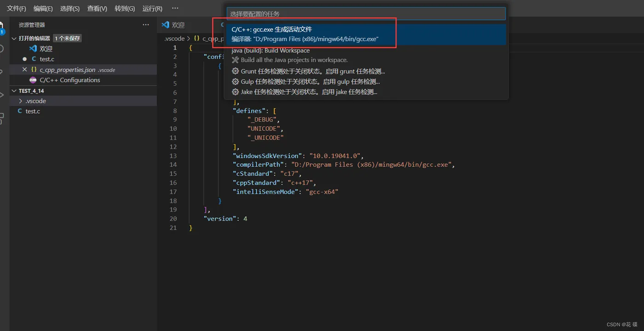Click unsaved dot beside test.c in open editors

click(x=25, y=59)
